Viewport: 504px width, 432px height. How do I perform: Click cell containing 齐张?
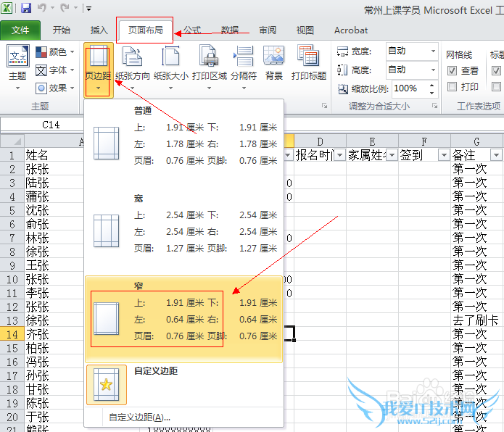(x=54, y=334)
